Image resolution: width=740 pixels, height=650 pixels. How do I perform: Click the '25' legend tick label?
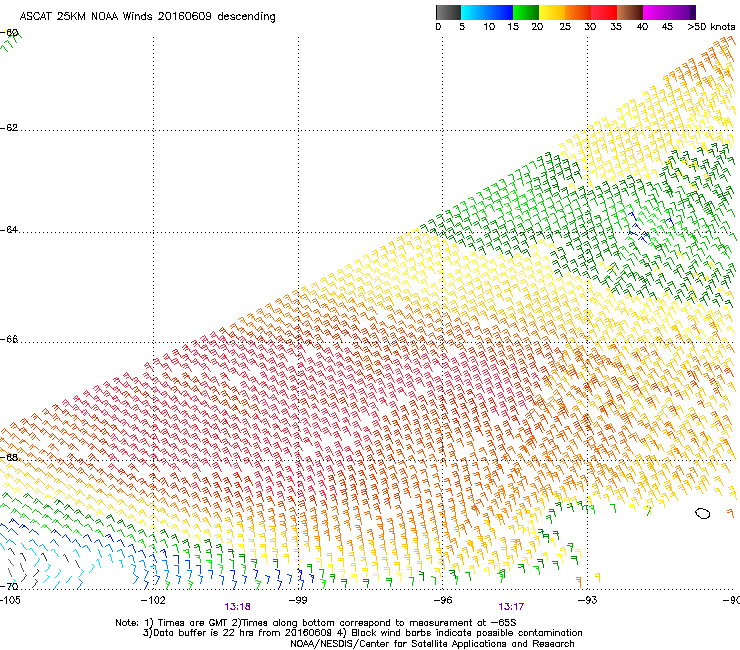(565, 27)
